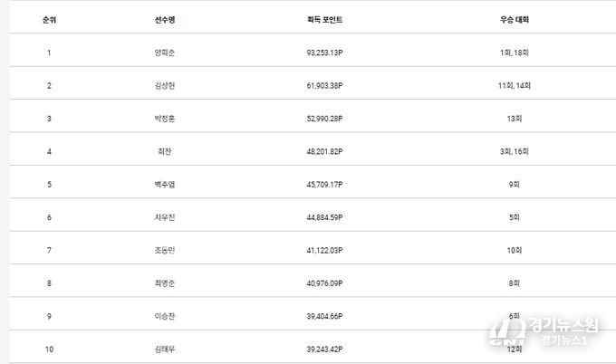Select player name 조동민
This screenshot has width=616, height=364.
pos(164,249)
